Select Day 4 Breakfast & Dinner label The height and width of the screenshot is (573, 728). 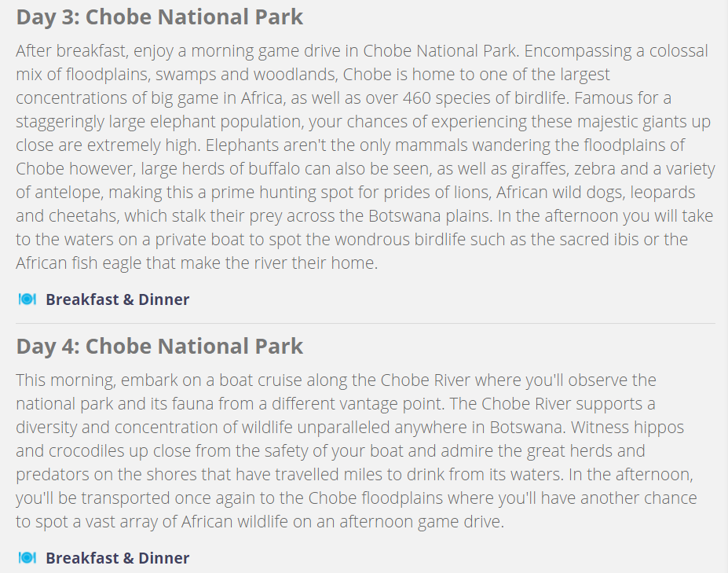(x=118, y=558)
